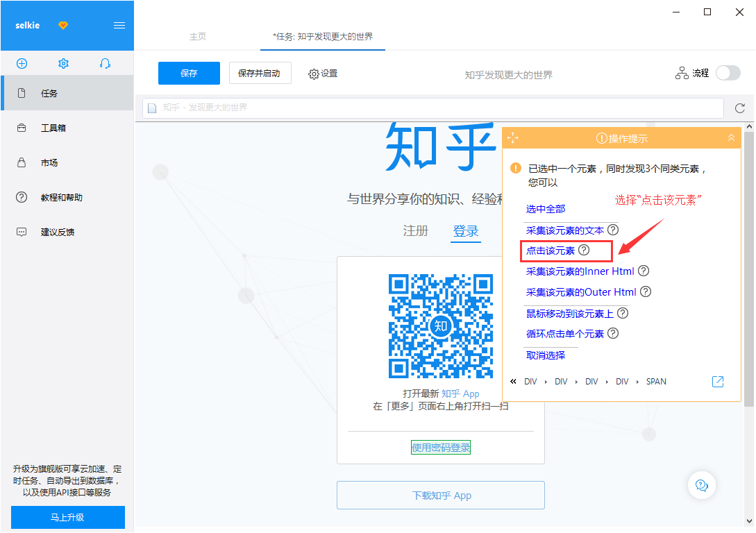Click the blue 保存 button
This screenshot has height=533, width=756.
point(189,74)
